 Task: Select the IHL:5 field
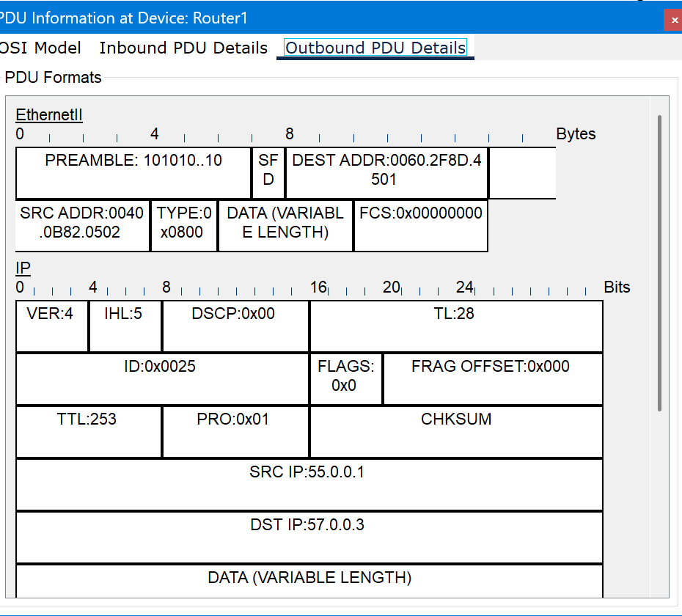(x=125, y=326)
